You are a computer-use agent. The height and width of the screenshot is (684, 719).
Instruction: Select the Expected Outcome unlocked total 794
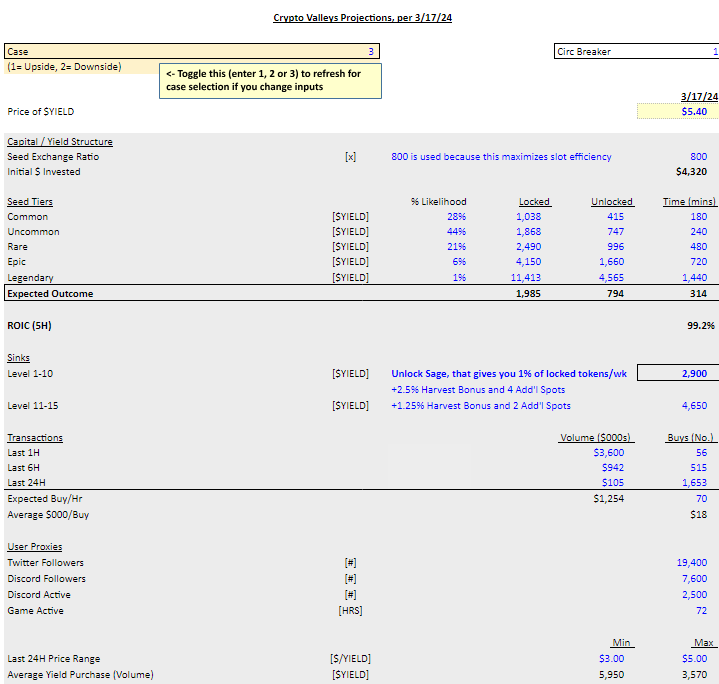coord(615,293)
